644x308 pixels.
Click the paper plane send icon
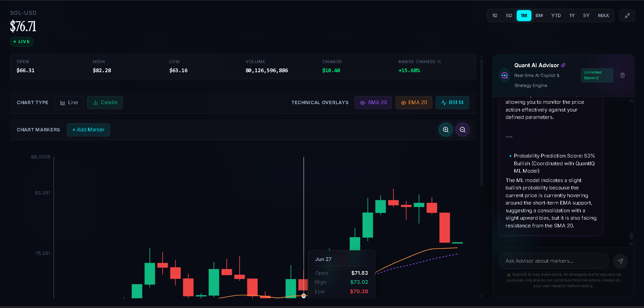pos(620,261)
